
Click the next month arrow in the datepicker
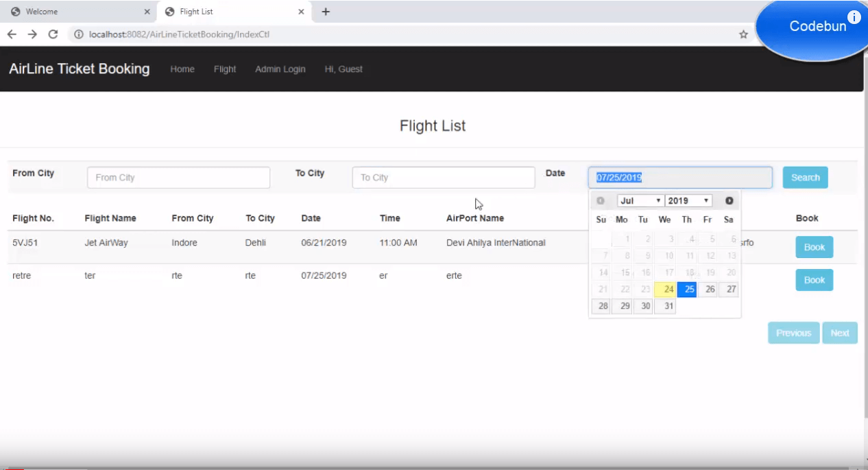(x=729, y=200)
